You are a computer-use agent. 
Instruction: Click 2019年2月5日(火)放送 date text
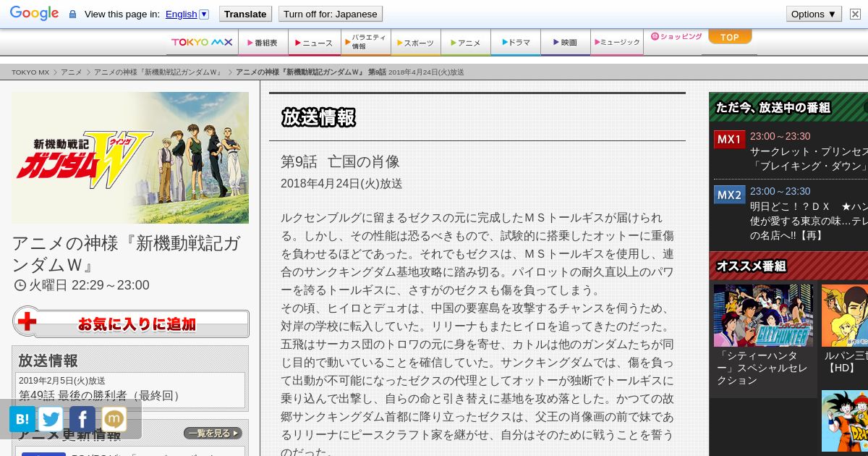(x=61, y=381)
